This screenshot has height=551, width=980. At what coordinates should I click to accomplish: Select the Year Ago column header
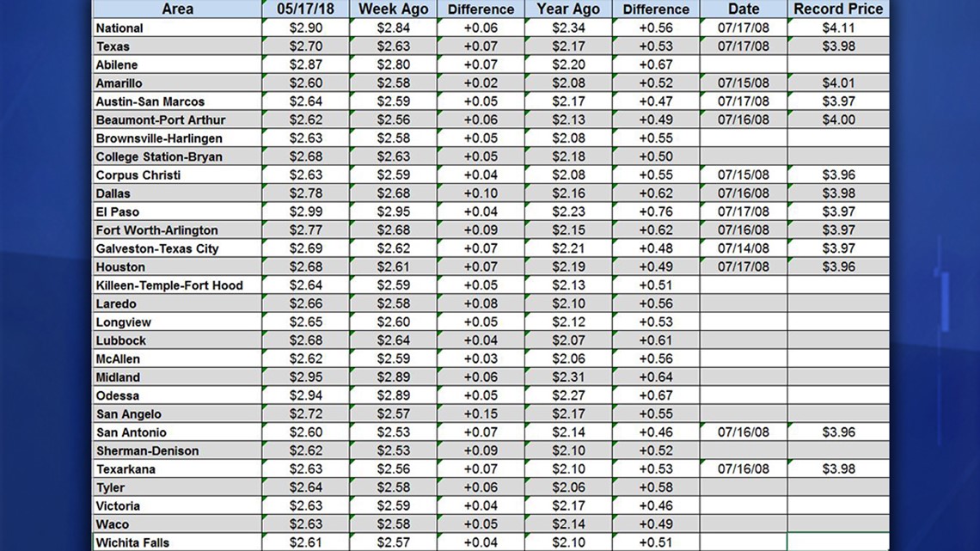[567, 9]
